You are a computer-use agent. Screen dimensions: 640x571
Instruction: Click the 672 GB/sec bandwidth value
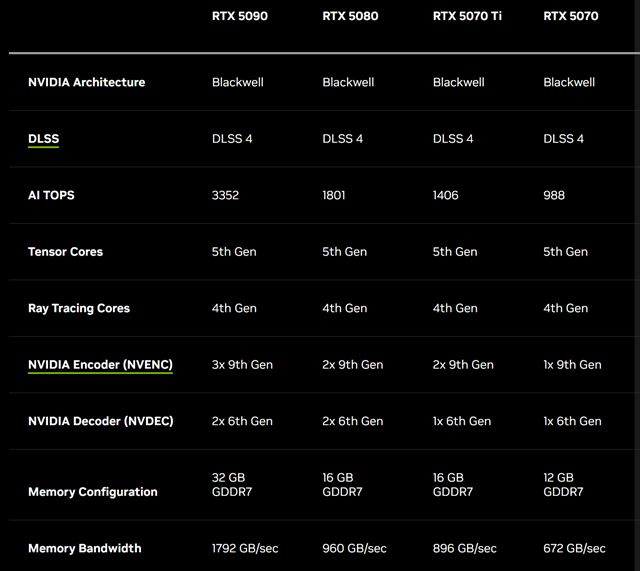click(x=574, y=548)
